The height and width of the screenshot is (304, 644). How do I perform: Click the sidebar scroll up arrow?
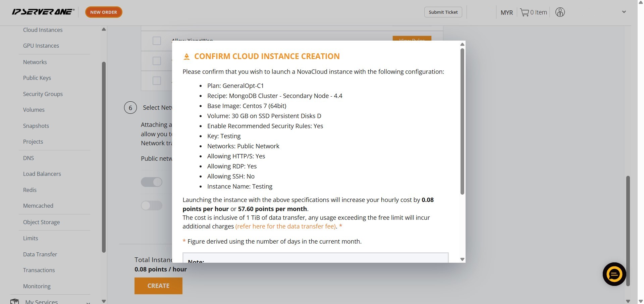tap(104, 30)
